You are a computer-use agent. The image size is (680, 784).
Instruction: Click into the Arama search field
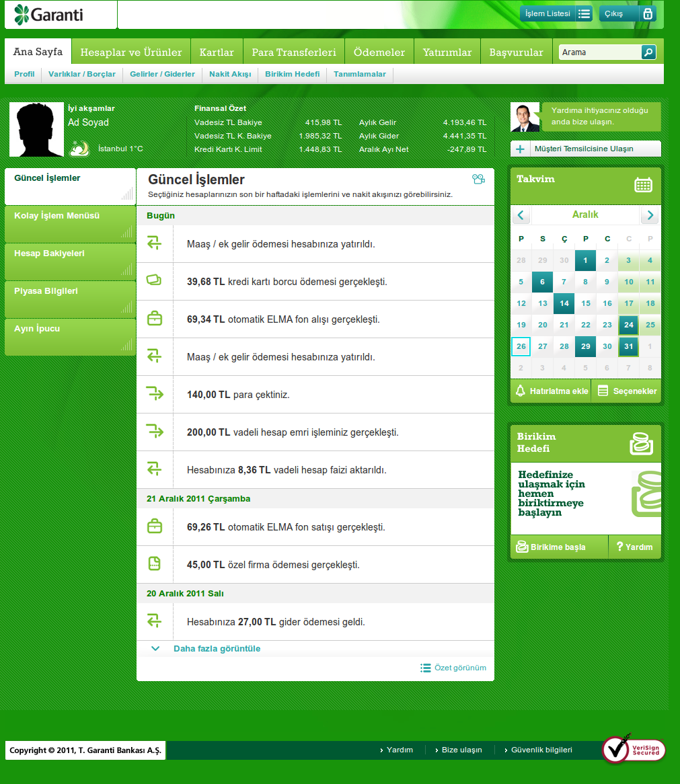click(x=600, y=52)
